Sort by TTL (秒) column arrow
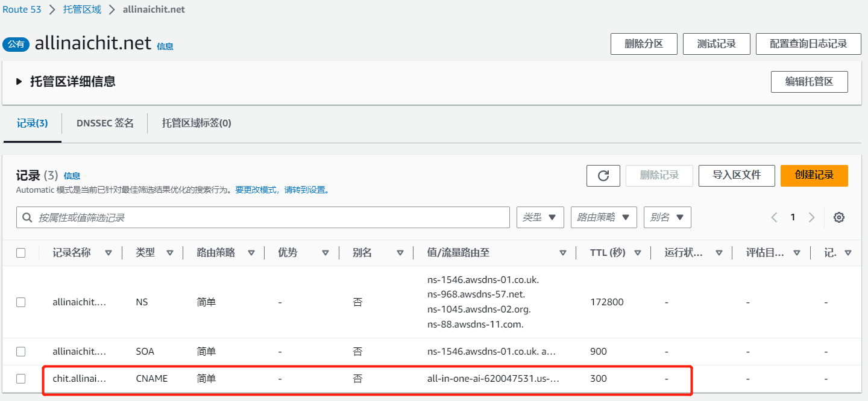Image resolution: width=868 pixels, height=401 pixels. [x=638, y=253]
